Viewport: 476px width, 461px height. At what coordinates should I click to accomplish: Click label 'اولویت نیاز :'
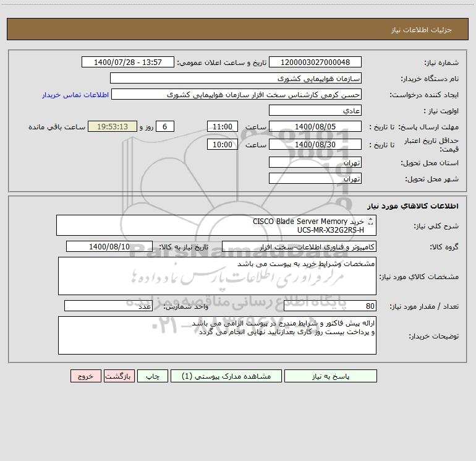[441, 111]
